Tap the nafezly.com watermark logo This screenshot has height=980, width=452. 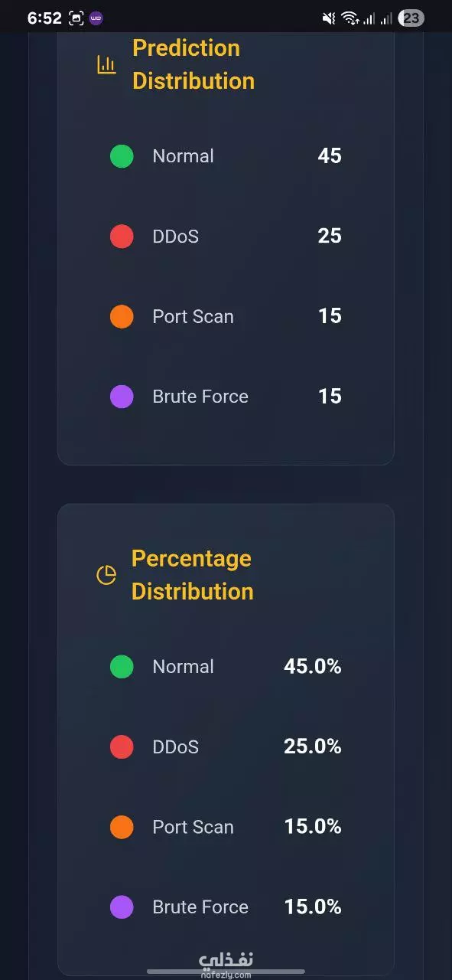click(x=226, y=965)
